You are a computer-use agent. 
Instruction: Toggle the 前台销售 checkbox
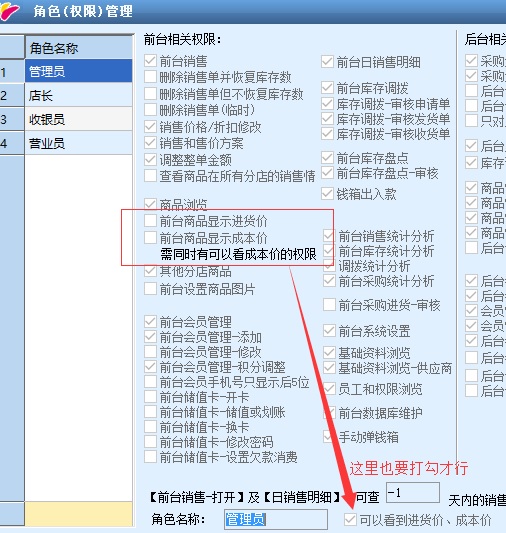tap(150, 61)
